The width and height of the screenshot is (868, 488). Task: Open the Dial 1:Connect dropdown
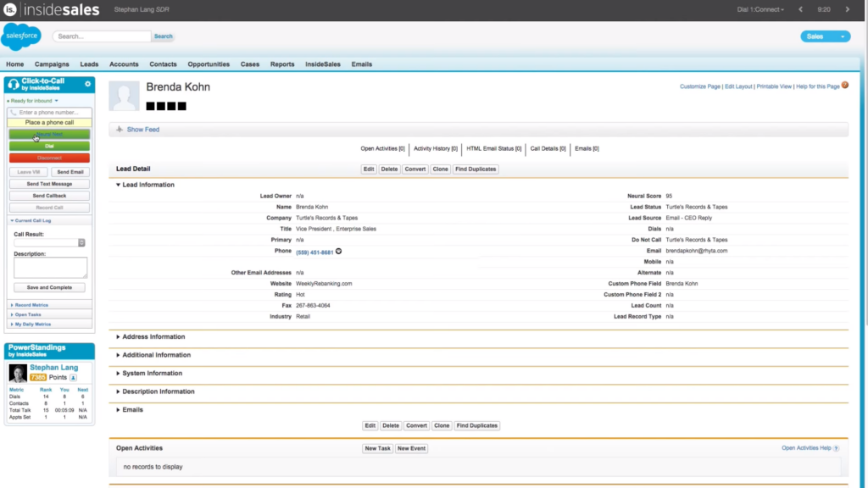[x=760, y=9]
